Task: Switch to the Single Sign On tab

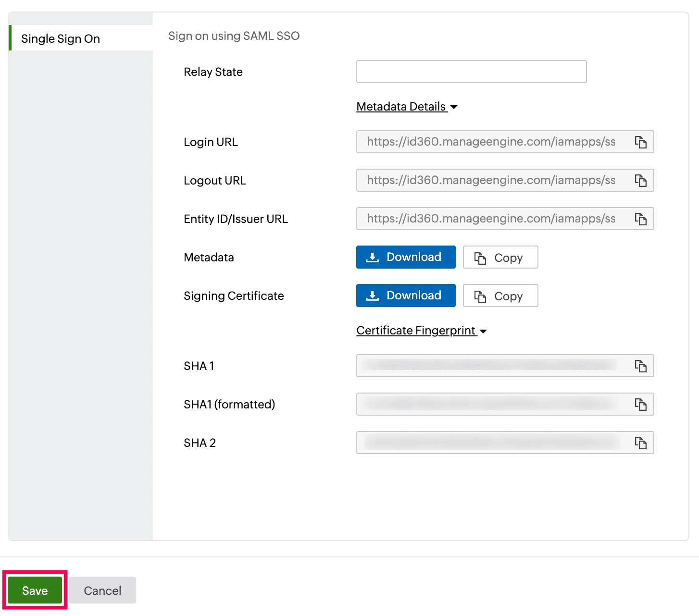Action: (x=61, y=38)
